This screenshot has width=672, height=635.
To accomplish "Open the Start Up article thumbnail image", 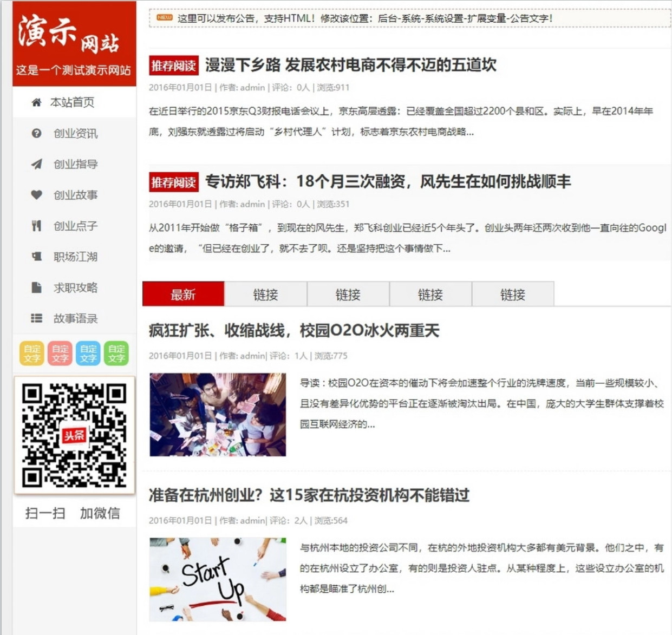I will tap(218, 579).
